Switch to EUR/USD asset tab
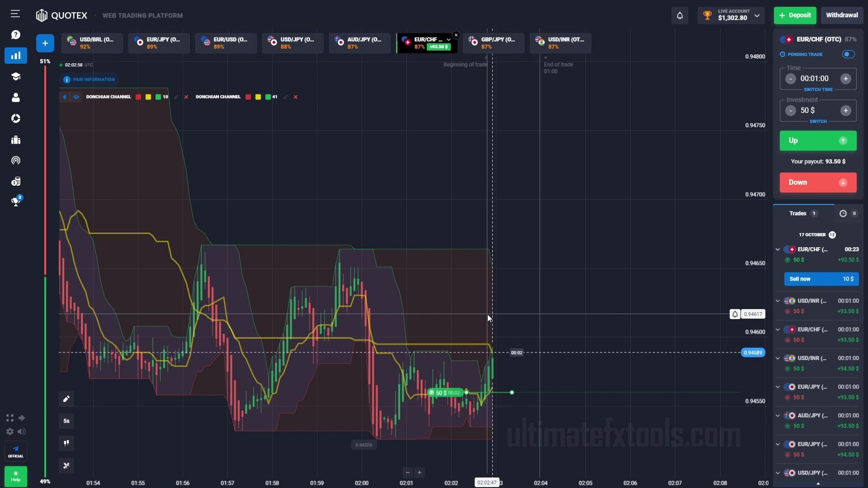Image resolution: width=868 pixels, height=488 pixels. (226, 43)
